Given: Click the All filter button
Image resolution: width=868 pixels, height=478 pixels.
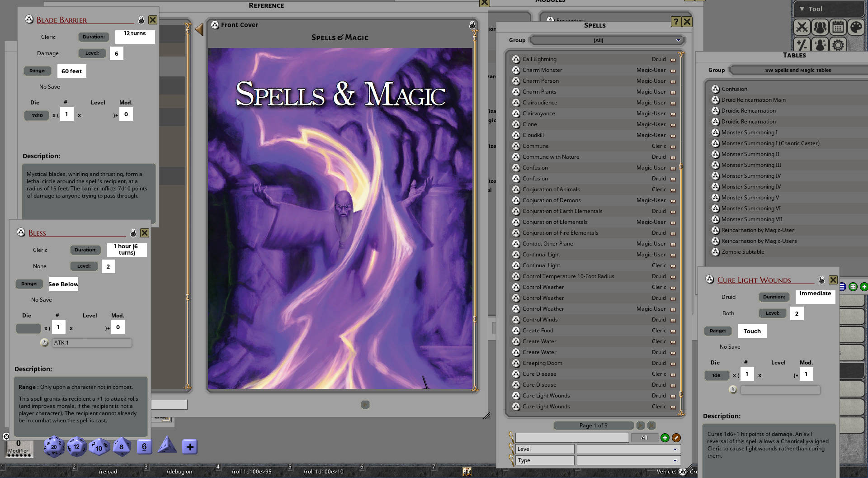Looking at the screenshot, I should (644, 438).
